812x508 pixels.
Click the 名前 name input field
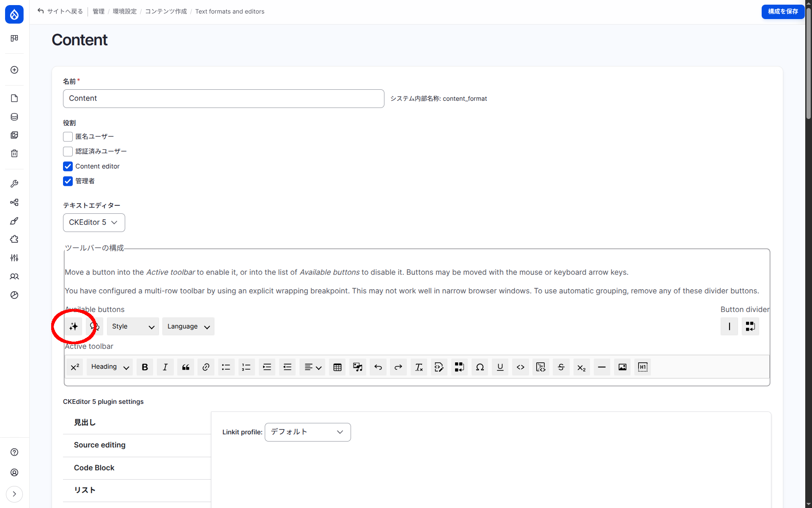(223, 99)
